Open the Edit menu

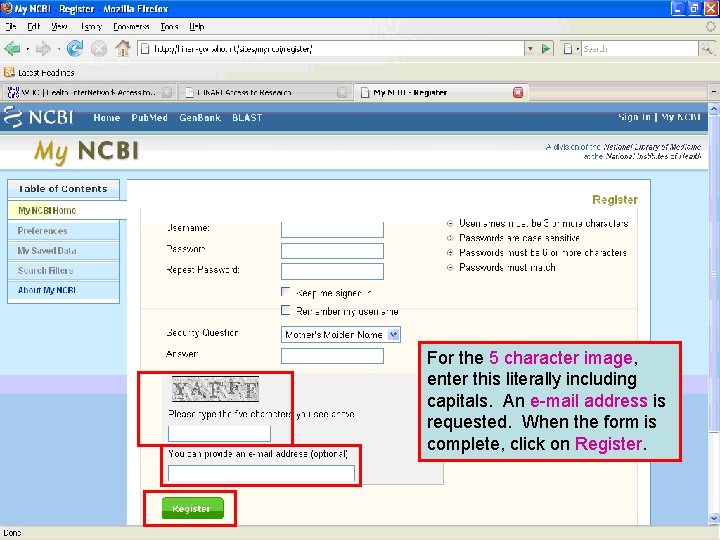34,26
